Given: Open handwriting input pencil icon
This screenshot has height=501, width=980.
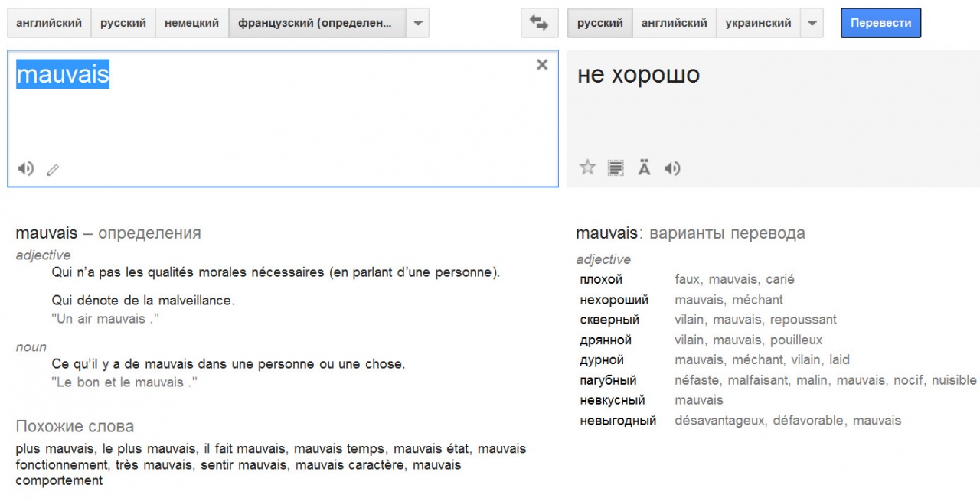Looking at the screenshot, I should [53, 170].
